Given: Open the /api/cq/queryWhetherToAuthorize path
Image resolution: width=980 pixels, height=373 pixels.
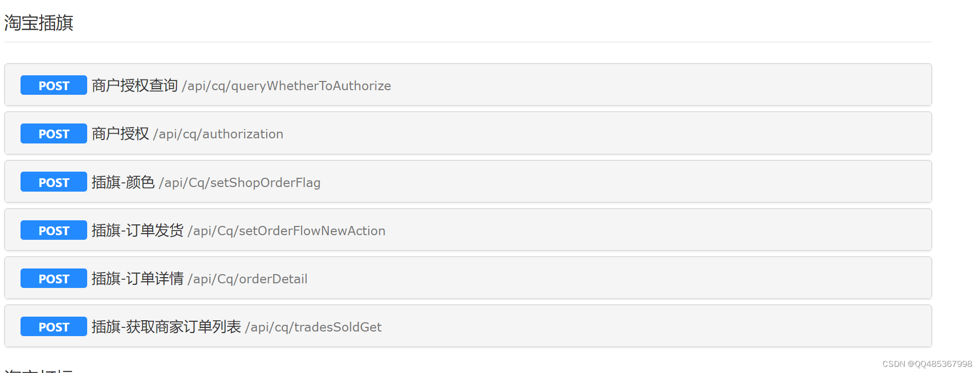Looking at the screenshot, I should [x=286, y=86].
